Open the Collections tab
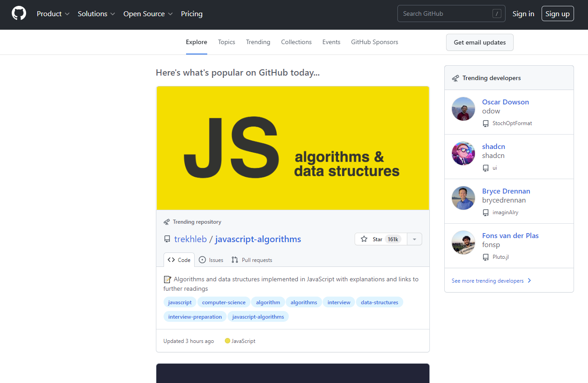Image resolution: width=588 pixels, height=383 pixels. click(296, 42)
